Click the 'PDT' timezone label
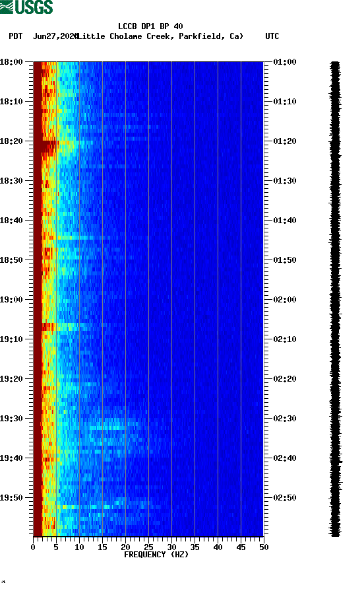 pos(16,36)
